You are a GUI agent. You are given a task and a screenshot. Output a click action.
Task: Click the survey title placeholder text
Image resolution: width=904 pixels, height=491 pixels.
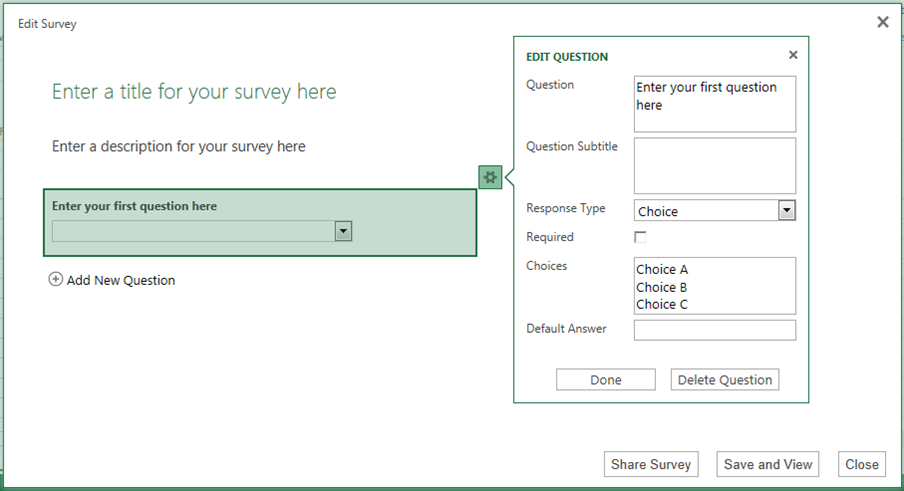click(194, 93)
